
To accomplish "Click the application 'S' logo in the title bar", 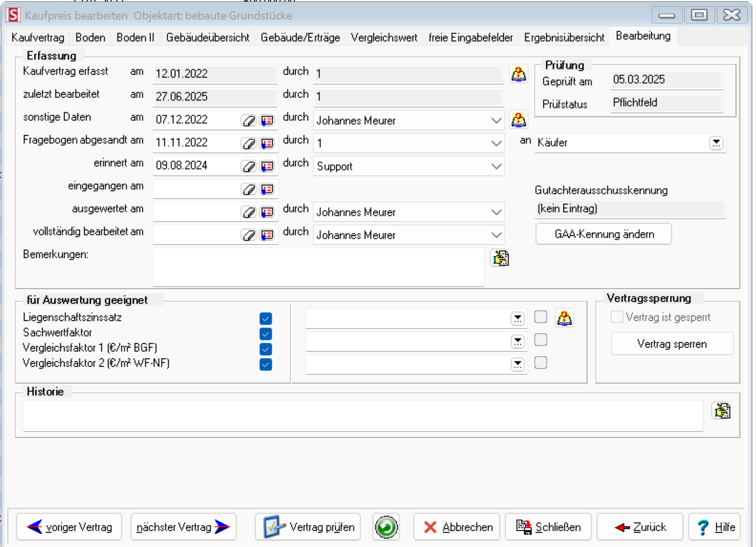I will pyautogui.click(x=13, y=15).
